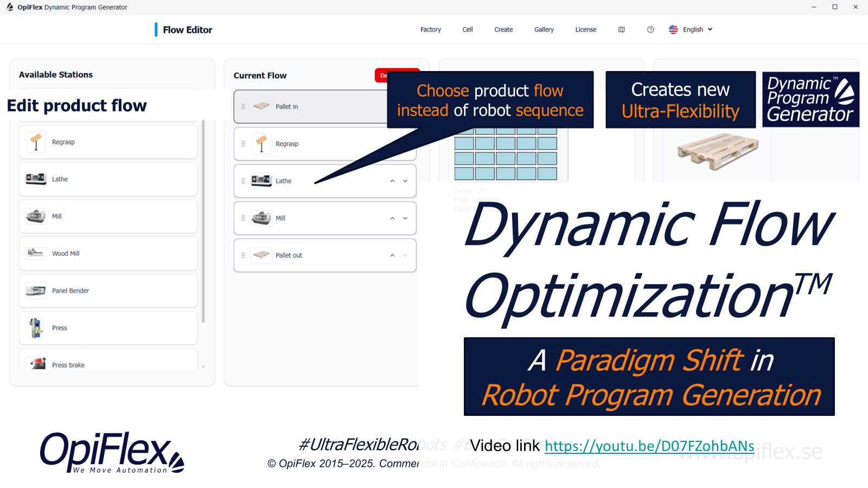Click the OpiFlex app icon in title bar
868x488 pixels.
pos(10,7)
